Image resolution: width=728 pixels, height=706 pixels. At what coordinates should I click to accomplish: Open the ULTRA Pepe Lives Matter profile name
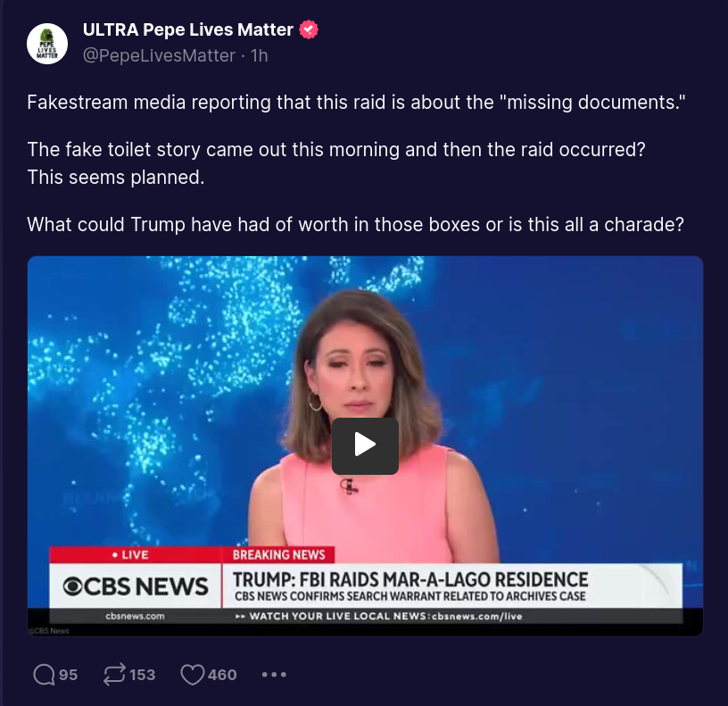[188, 29]
